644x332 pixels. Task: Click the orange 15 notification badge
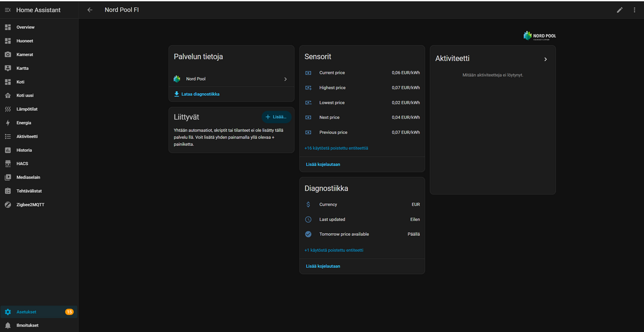click(x=70, y=312)
